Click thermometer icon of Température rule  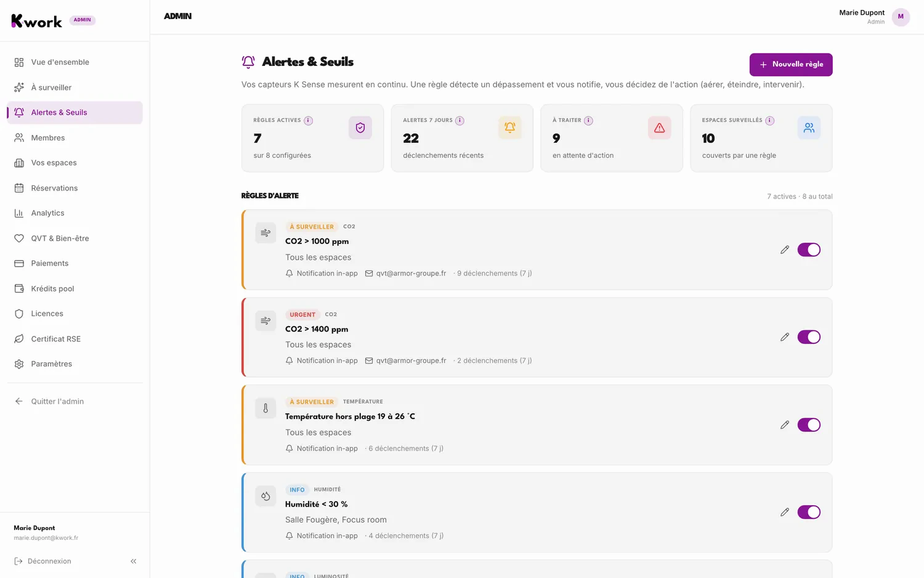(265, 408)
